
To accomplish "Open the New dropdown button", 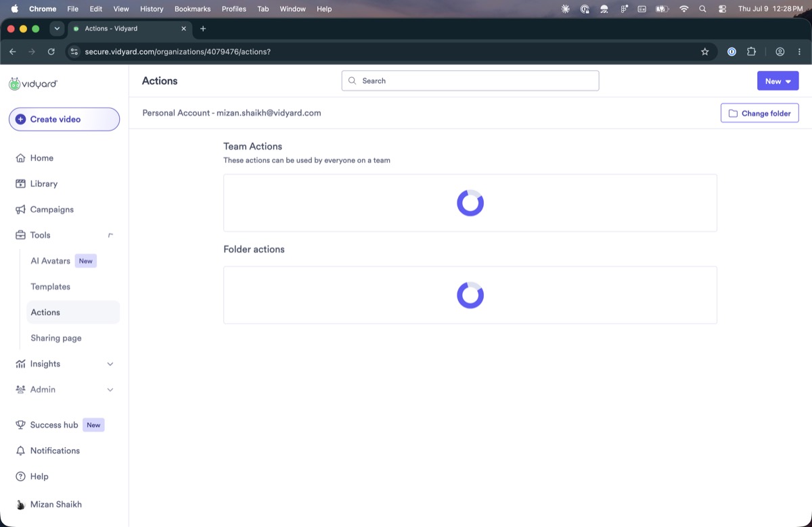I will (x=777, y=81).
